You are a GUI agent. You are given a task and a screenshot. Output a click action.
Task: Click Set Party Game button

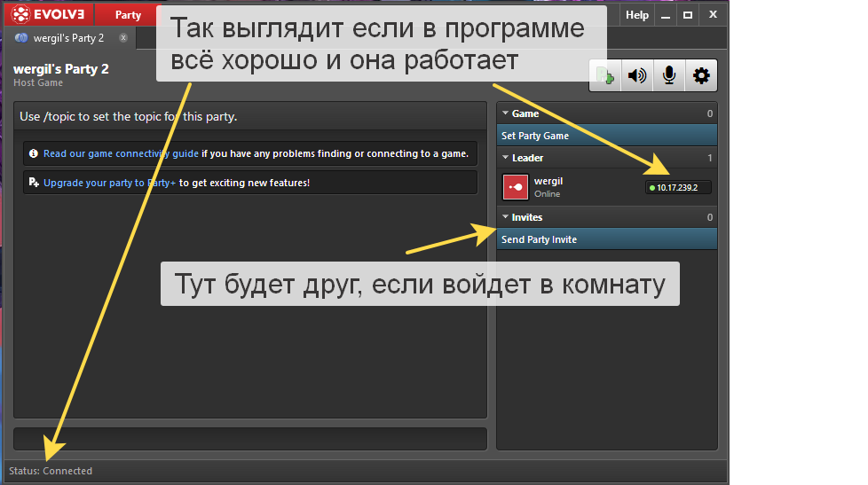607,136
